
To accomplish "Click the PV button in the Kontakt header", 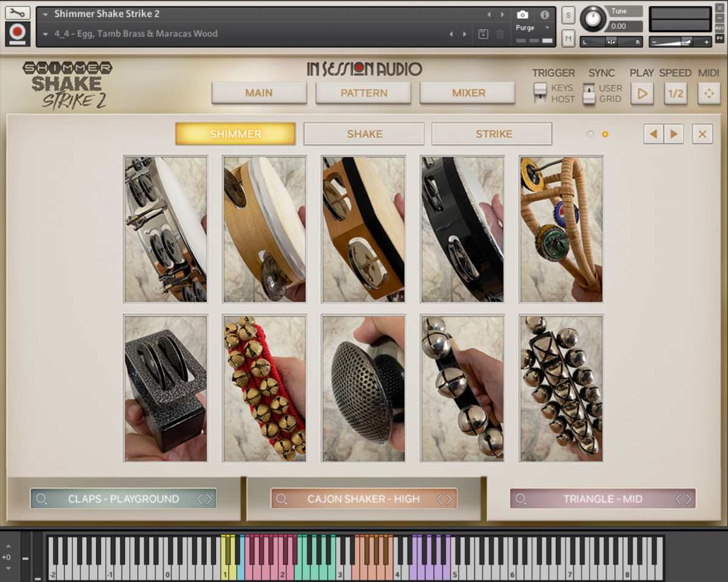I will (x=720, y=38).
